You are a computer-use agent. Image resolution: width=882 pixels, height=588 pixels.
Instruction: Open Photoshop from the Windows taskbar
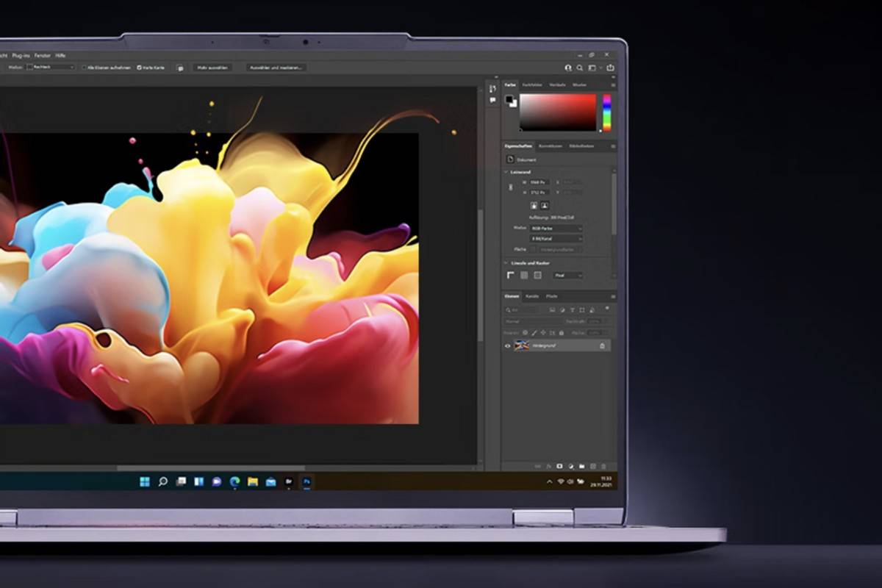[x=307, y=482]
